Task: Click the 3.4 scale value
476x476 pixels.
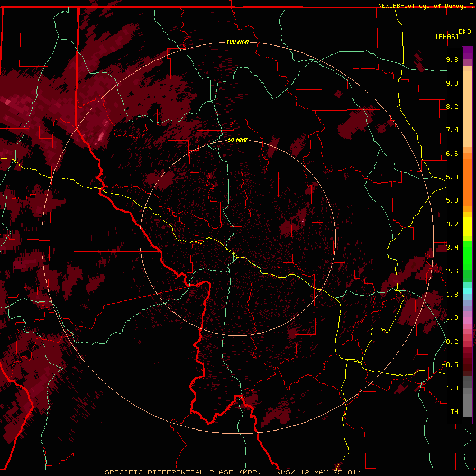Action: pos(452,248)
